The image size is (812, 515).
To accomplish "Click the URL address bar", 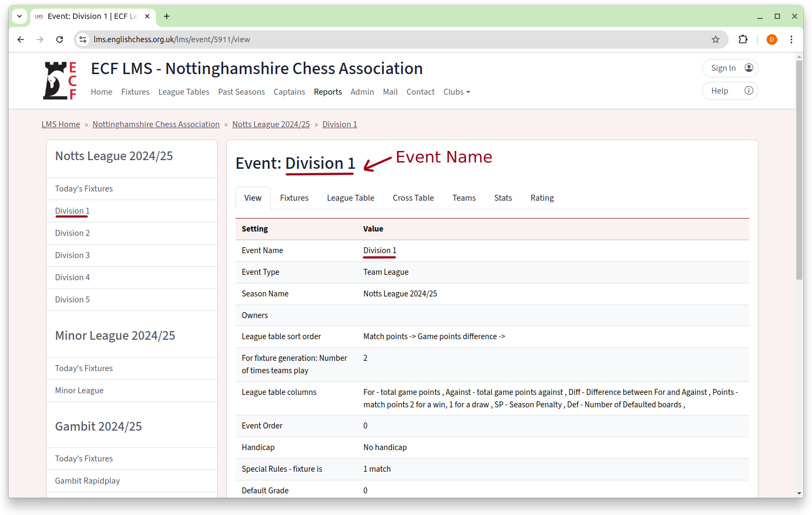I will (x=379, y=39).
